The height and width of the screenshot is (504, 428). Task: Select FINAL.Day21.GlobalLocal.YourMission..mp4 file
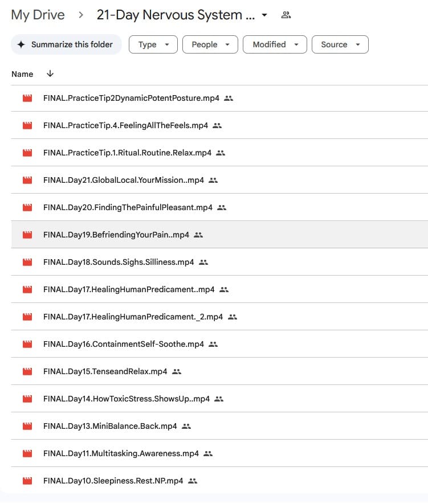(x=123, y=180)
